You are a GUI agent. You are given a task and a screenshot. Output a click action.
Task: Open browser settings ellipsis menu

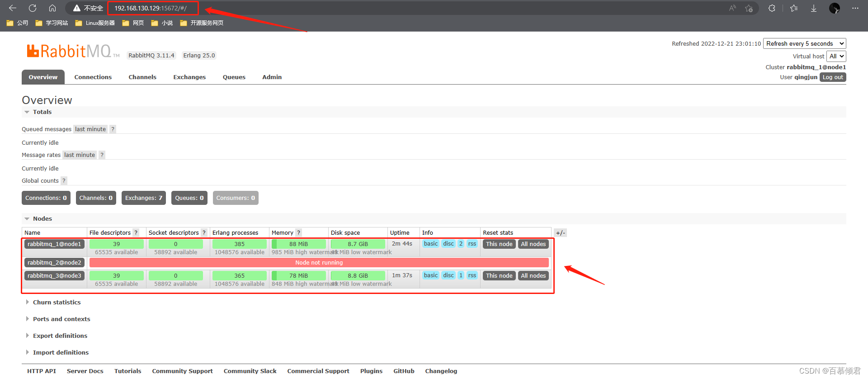(x=855, y=8)
